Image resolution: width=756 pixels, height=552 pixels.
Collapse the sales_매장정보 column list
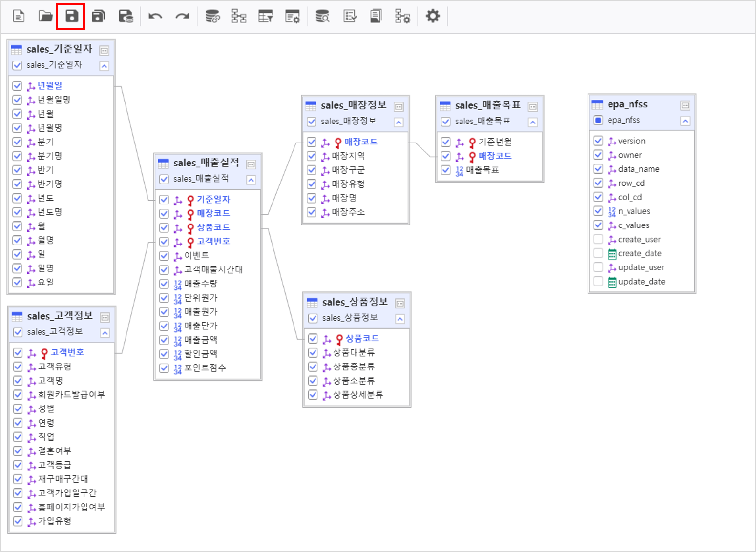point(399,122)
